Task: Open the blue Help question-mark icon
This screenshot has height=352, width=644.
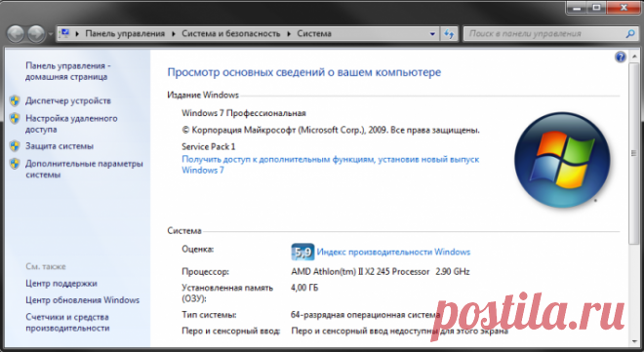Action: [621, 57]
